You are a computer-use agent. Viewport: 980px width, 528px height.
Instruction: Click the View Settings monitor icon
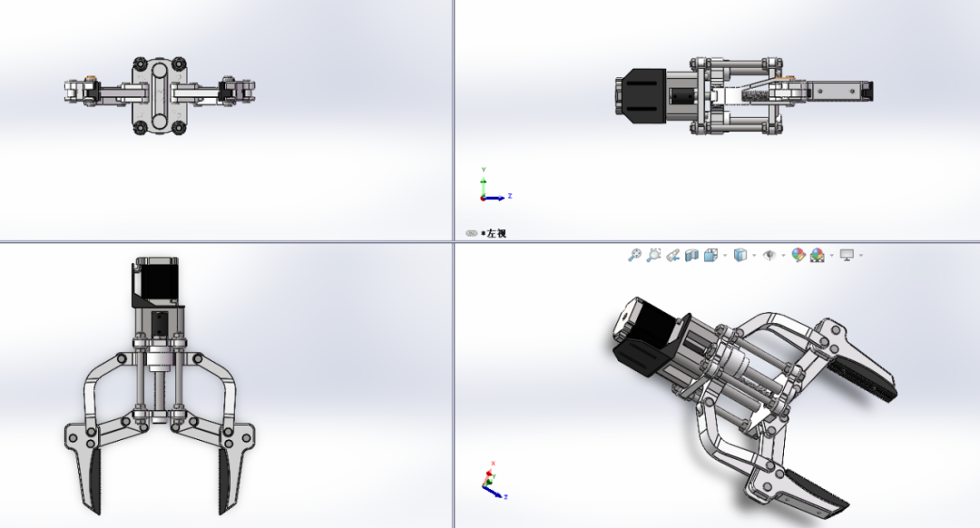coord(847,255)
